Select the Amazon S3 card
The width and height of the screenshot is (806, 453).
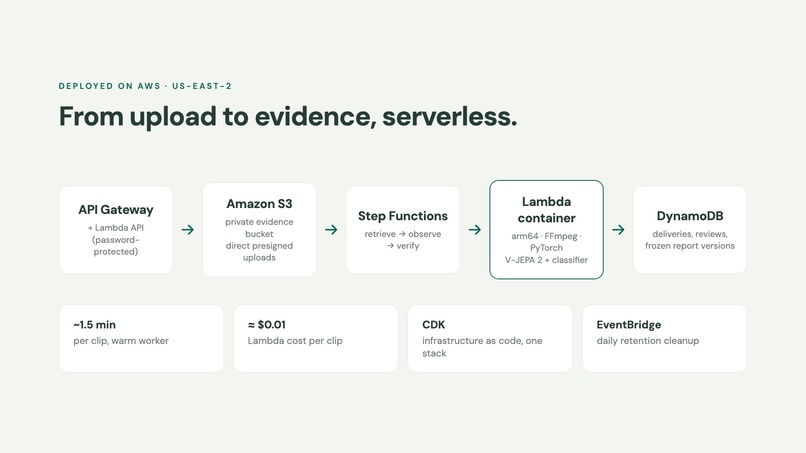point(259,229)
